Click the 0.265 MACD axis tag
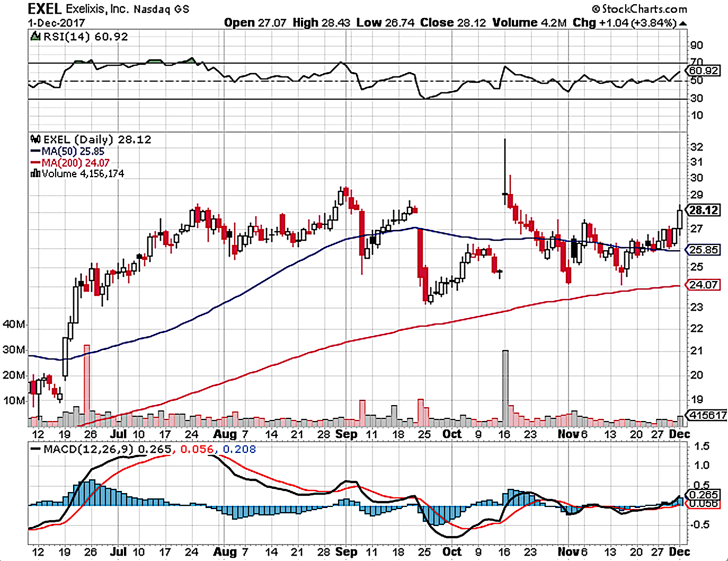This screenshot has width=728, height=561. (x=704, y=494)
